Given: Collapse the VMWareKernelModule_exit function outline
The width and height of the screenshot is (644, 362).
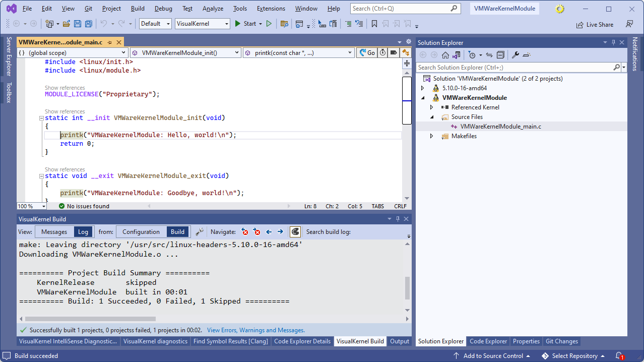Looking at the screenshot, I should pyautogui.click(x=41, y=176).
